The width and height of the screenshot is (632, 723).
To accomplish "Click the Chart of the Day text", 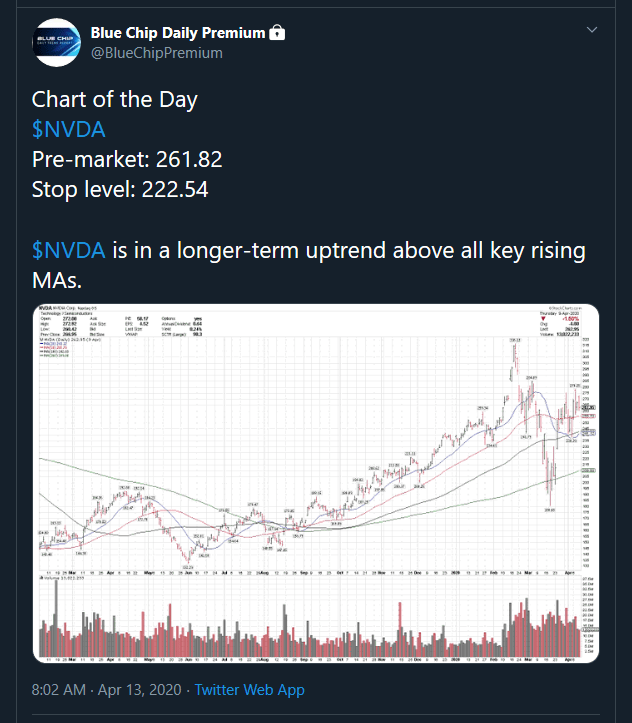I will (x=115, y=100).
